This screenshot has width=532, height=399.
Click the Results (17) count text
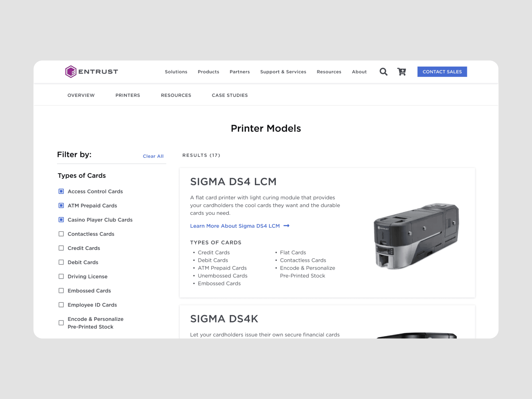tap(201, 155)
